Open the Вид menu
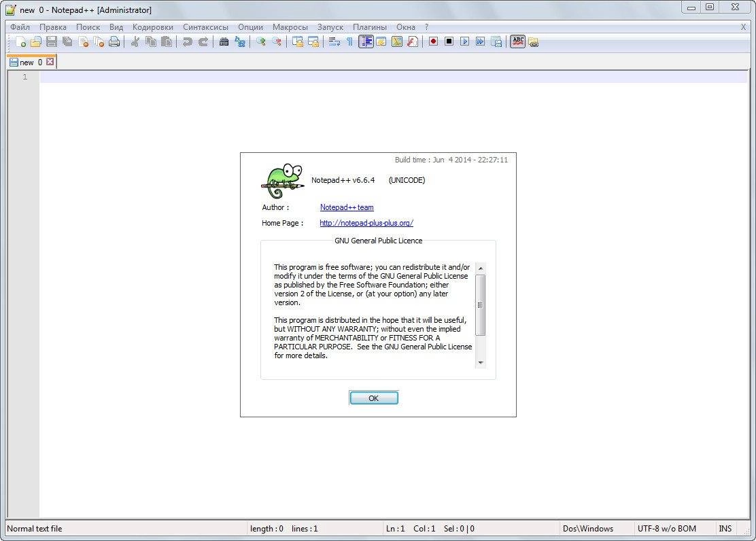The width and height of the screenshot is (756, 541). [116, 27]
